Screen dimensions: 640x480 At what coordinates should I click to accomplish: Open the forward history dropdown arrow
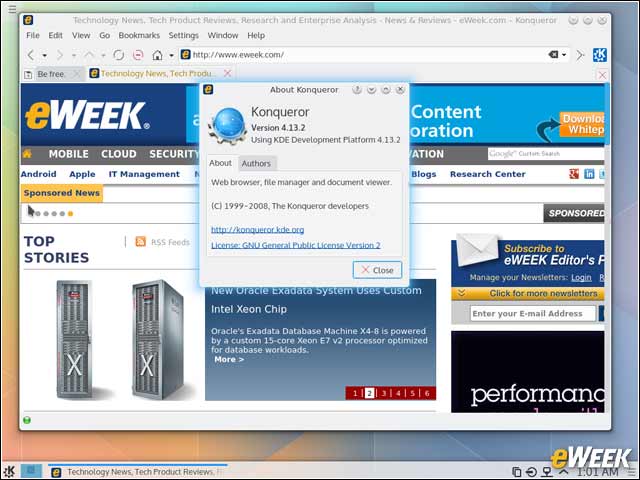(x=74, y=55)
